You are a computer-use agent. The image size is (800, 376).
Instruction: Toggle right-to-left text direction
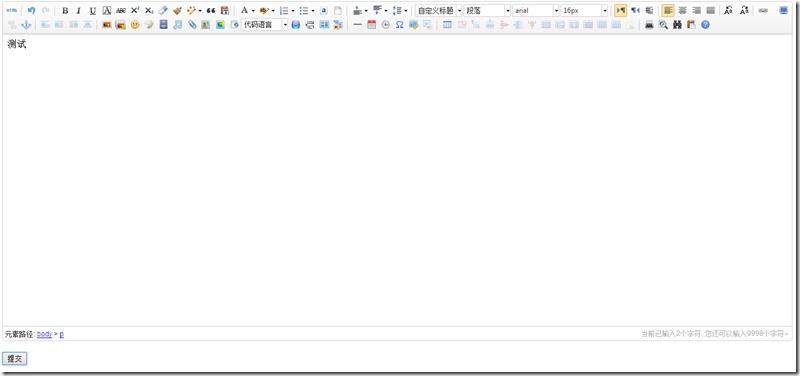click(635, 10)
